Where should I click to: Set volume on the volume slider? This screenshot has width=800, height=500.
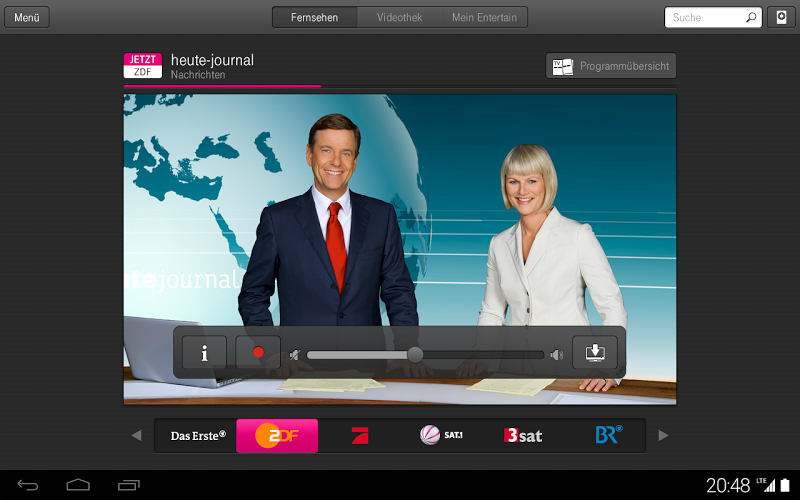point(426,355)
